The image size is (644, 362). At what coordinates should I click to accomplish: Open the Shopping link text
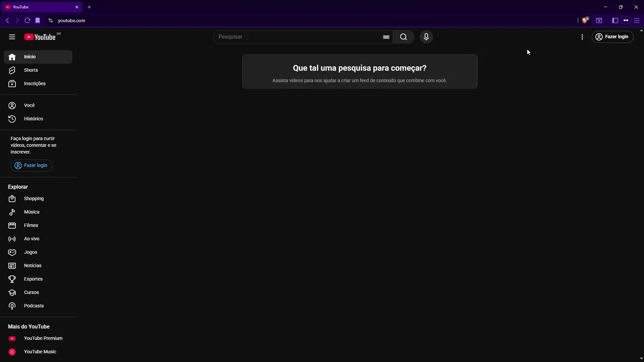click(x=34, y=199)
